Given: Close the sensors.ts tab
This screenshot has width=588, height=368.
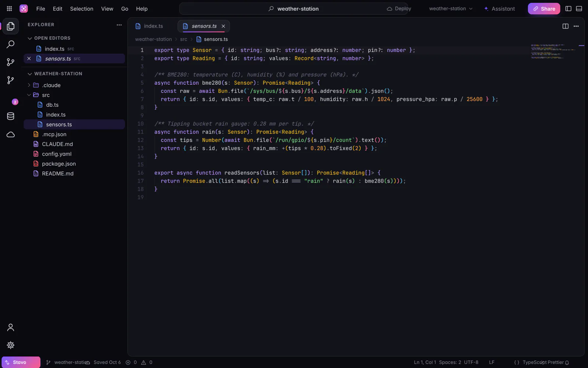Looking at the screenshot, I should (223, 26).
